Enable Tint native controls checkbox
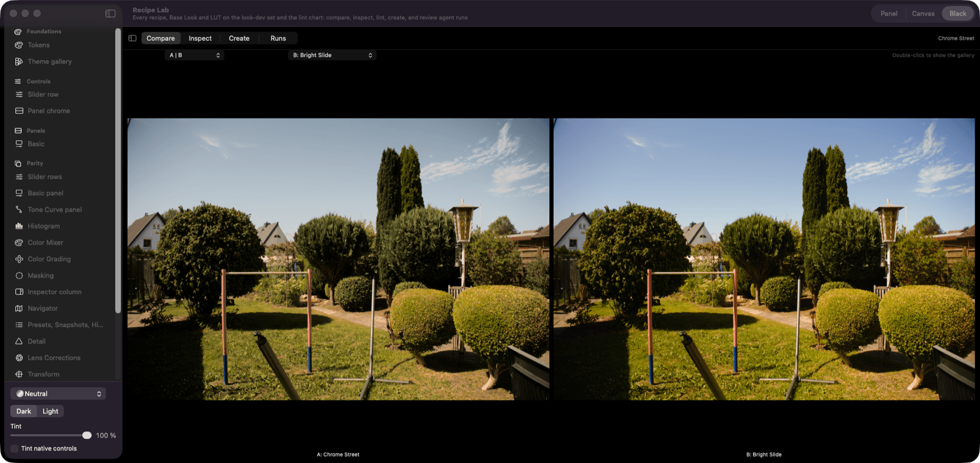Screen dimensions: 980x463 (x=14, y=448)
